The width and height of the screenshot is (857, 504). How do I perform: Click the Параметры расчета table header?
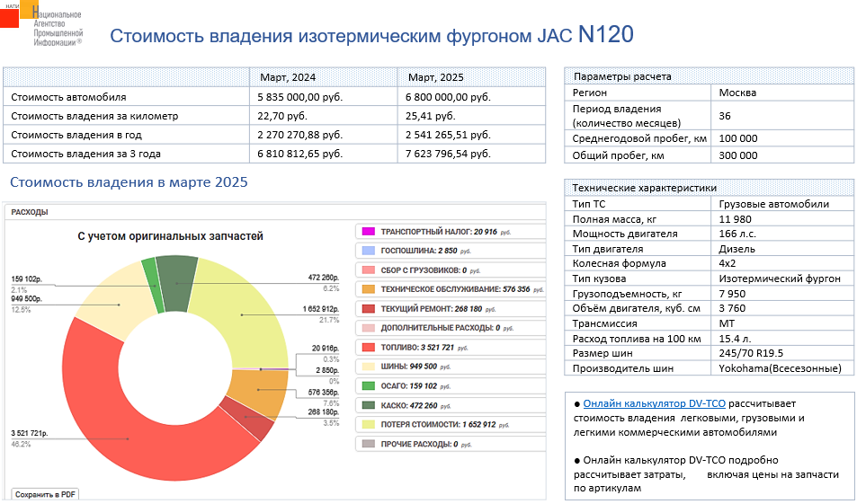click(x=622, y=76)
